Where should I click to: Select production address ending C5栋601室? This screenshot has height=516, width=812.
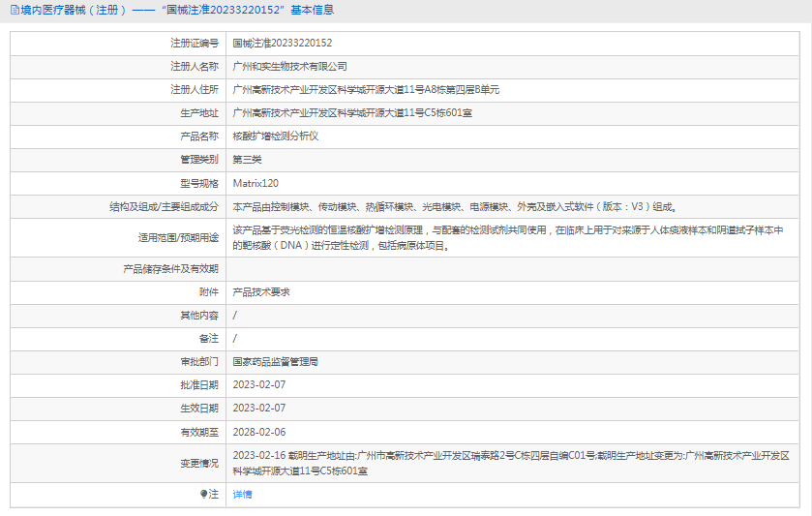coord(352,113)
